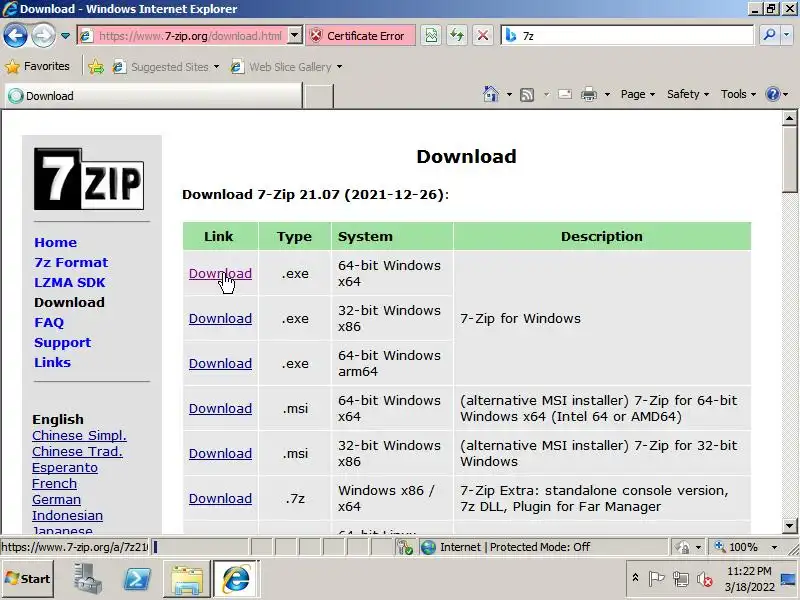Switch language to Chinese Simpl.
This screenshot has height=600, width=800.
click(79, 436)
